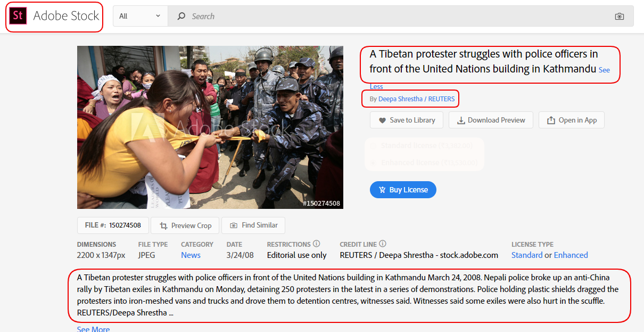Click the Buy License button

point(403,190)
